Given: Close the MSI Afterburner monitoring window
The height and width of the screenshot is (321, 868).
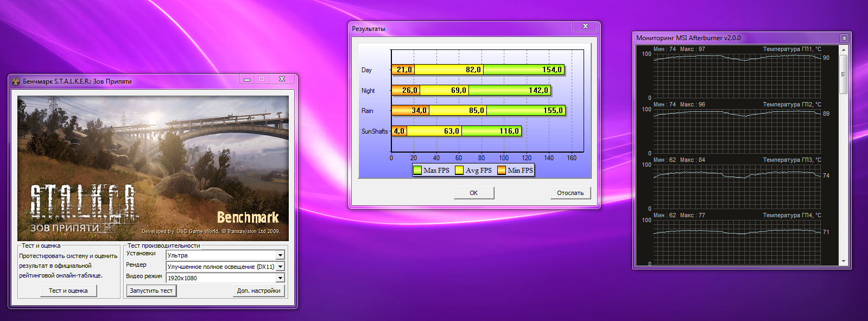Looking at the screenshot, I should coord(844,38).
